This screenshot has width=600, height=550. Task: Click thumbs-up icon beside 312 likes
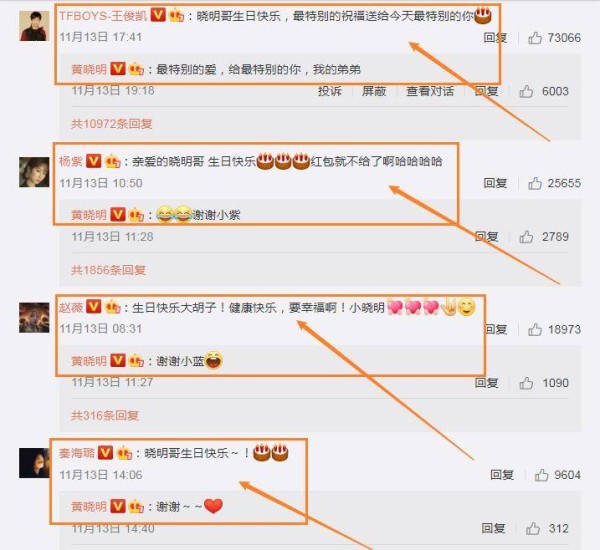[533, 529]
